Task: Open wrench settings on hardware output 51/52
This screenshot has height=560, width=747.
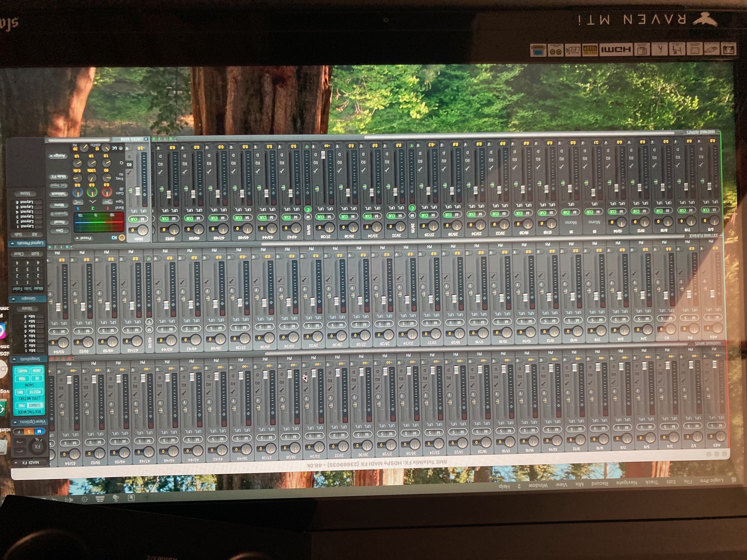Action: click(160, 172)
